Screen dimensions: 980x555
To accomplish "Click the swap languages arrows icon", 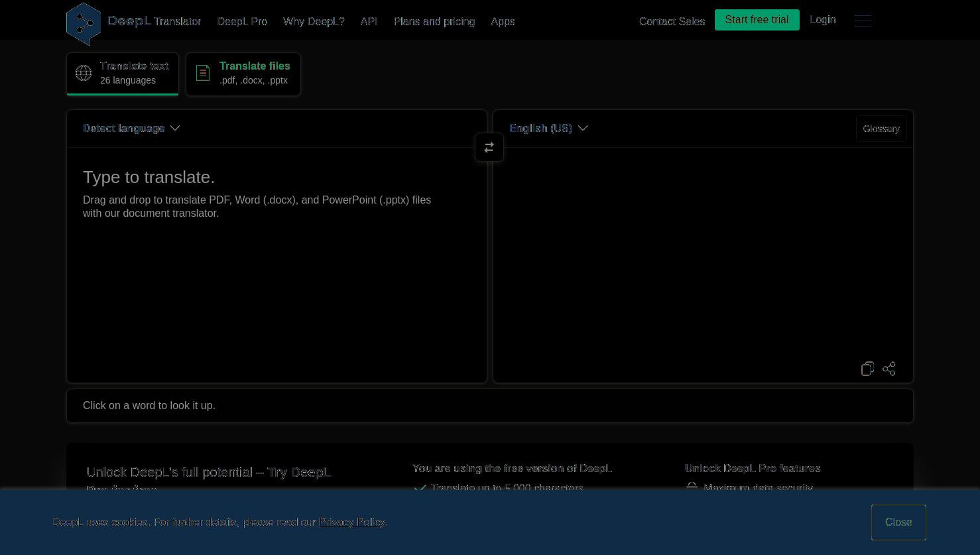I will pyautogui.click(x=489, y=147).
